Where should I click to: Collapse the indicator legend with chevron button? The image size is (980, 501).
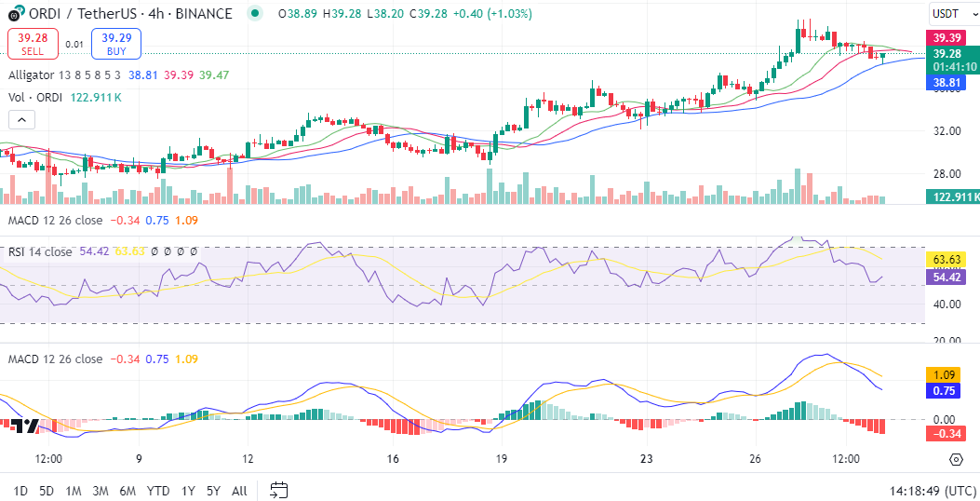(21, 119)
